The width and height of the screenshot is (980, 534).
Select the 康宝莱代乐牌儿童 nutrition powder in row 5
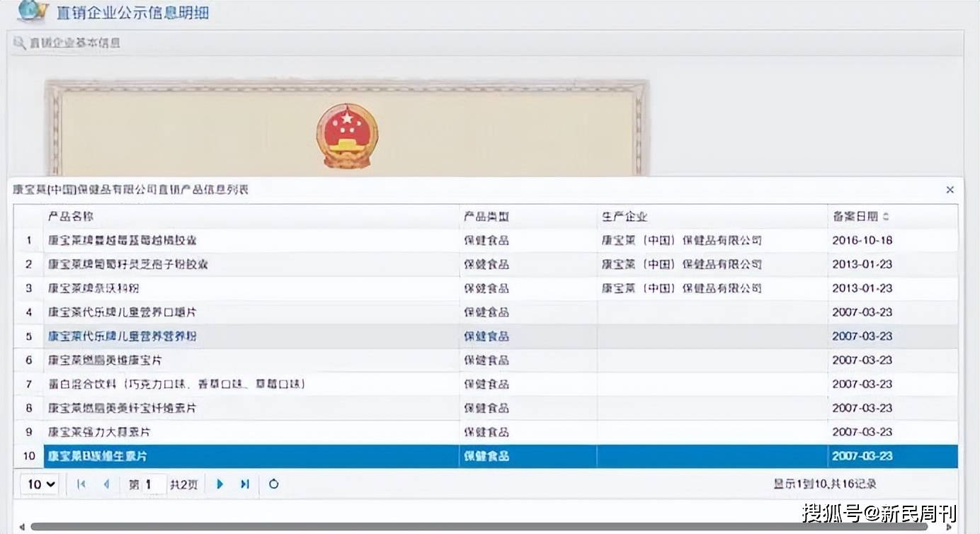point(122,336)
